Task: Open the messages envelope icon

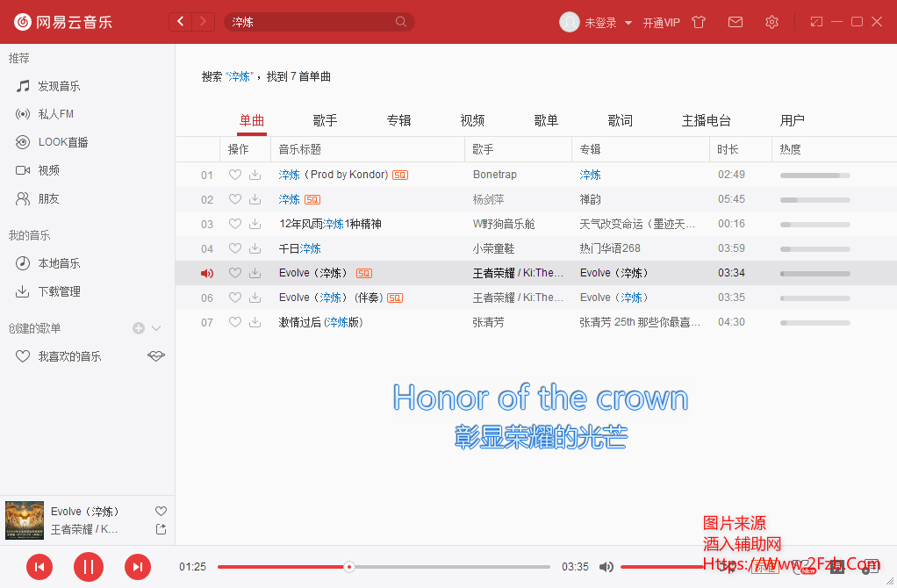Action: point(736,22)
